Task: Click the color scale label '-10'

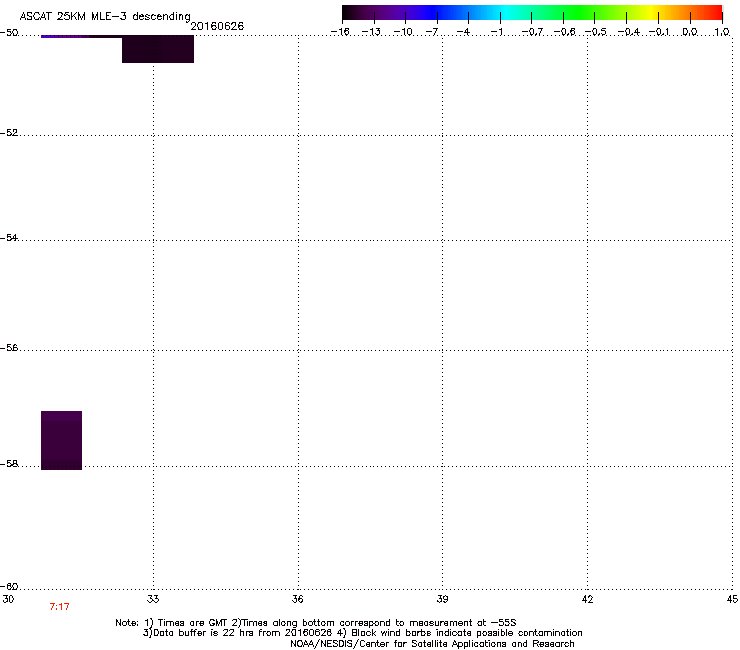Action: tap(403, 32)
